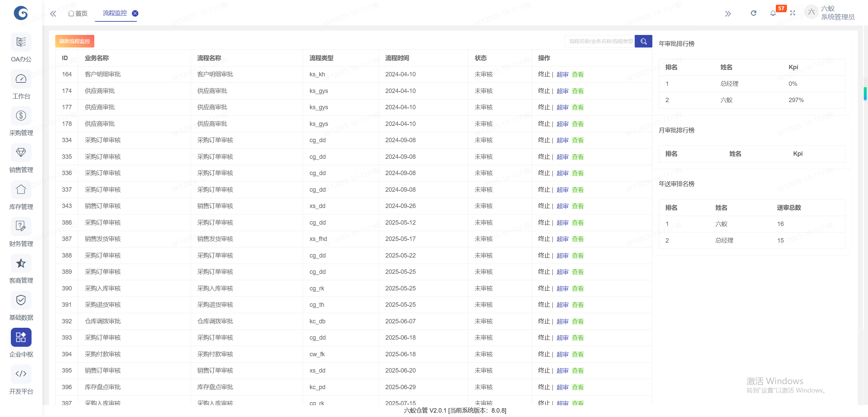Screen dimensions: 868x417
Task: Click the notification bell icon
Action: click(773, 13)
